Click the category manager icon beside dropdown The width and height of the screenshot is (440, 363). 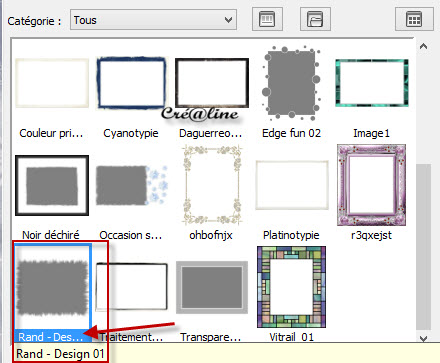tap(267, 19)
